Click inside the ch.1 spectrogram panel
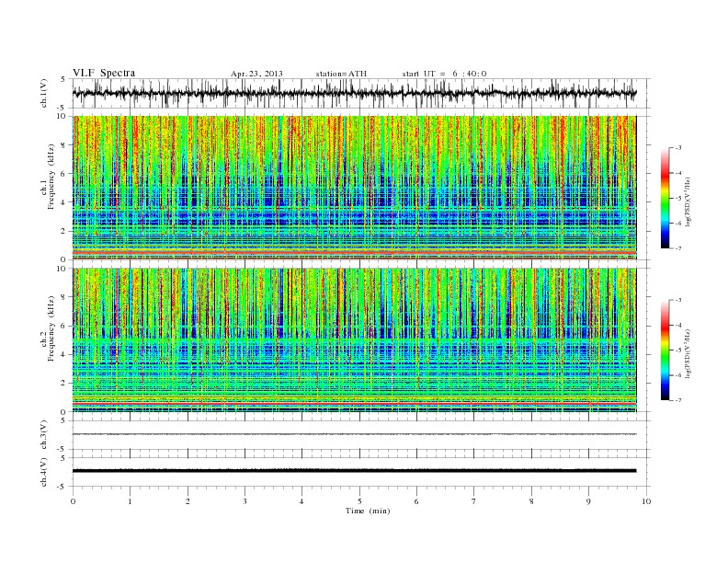The image size is (728, 563). [354, 188]
